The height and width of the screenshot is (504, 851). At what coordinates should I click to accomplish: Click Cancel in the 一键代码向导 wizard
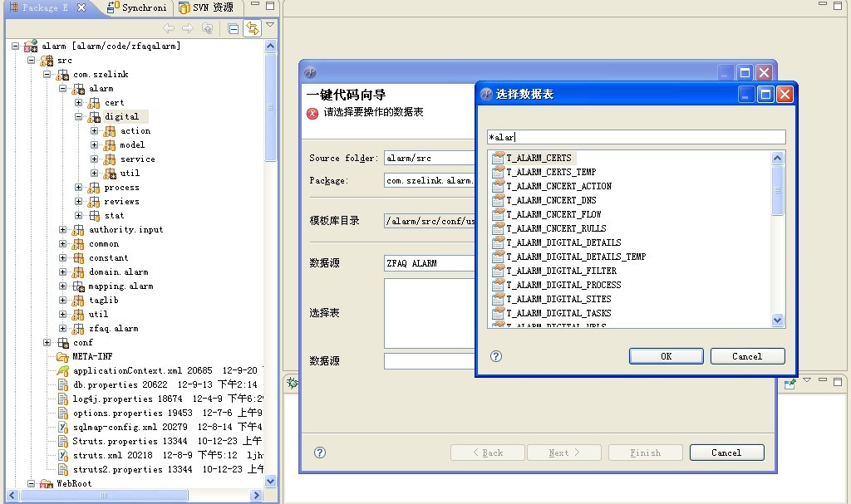pyautogui.click(x=726, y=453)
